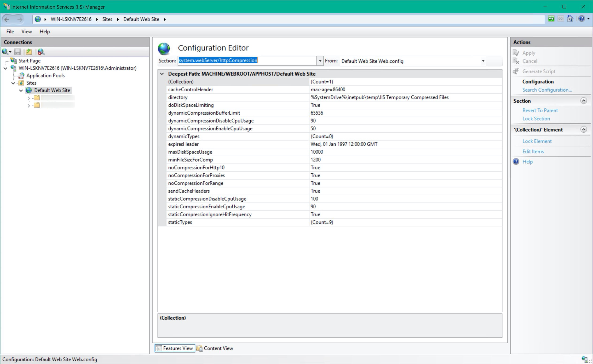Click the Back navigation arrow

[x=7, y=19]
